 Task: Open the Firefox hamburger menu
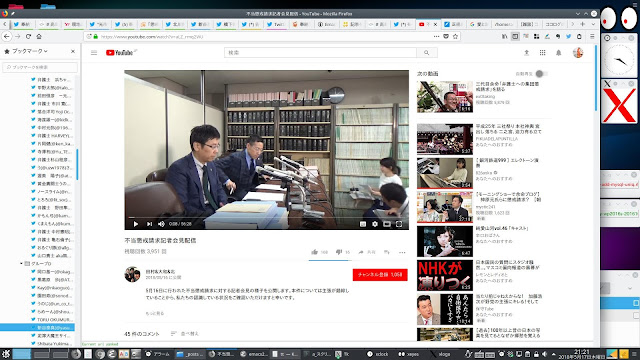pyautogui.click(x=592, y=36)
